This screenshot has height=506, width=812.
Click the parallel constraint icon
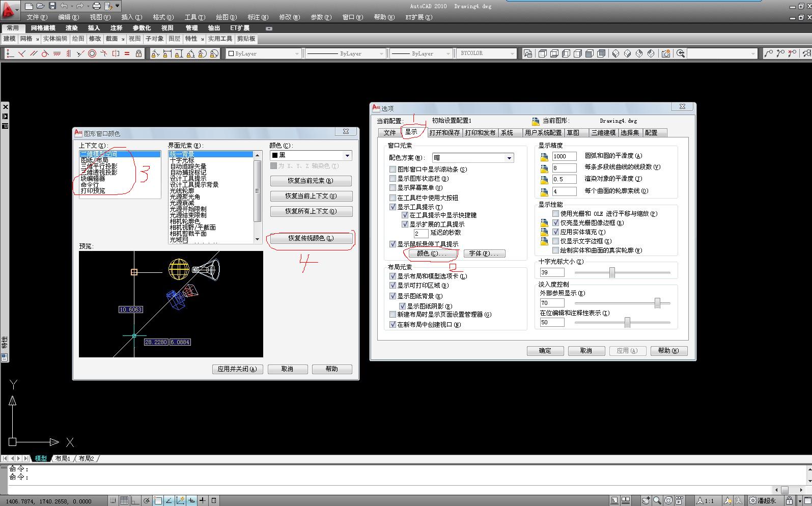click(33, 53)
